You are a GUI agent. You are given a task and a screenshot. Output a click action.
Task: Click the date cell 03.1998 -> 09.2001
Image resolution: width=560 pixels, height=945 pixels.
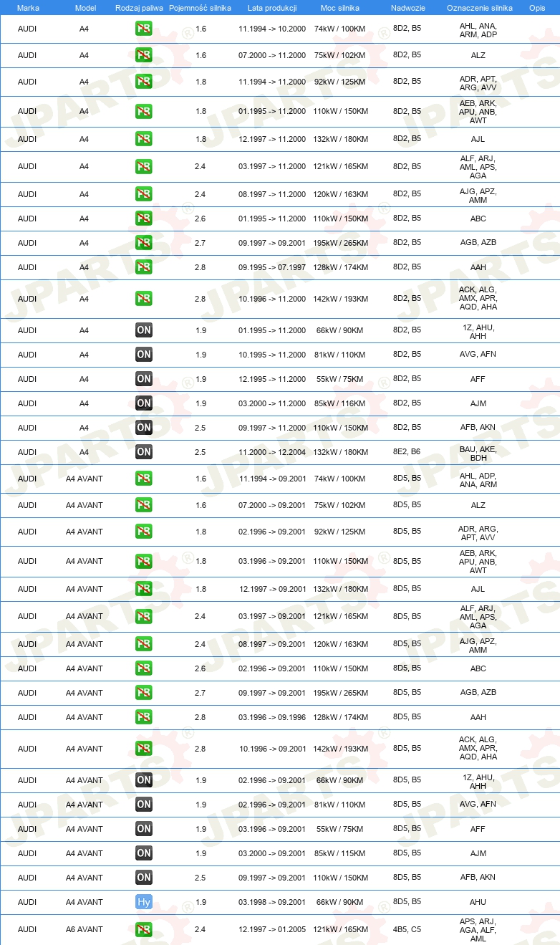pyautogui.click(x=272, y=902)
